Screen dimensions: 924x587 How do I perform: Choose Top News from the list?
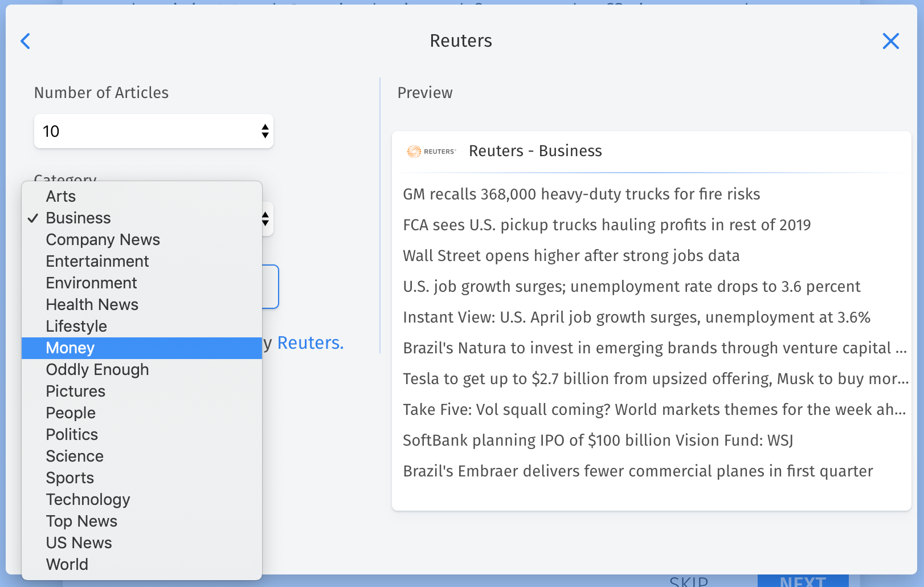click(142, 521)
